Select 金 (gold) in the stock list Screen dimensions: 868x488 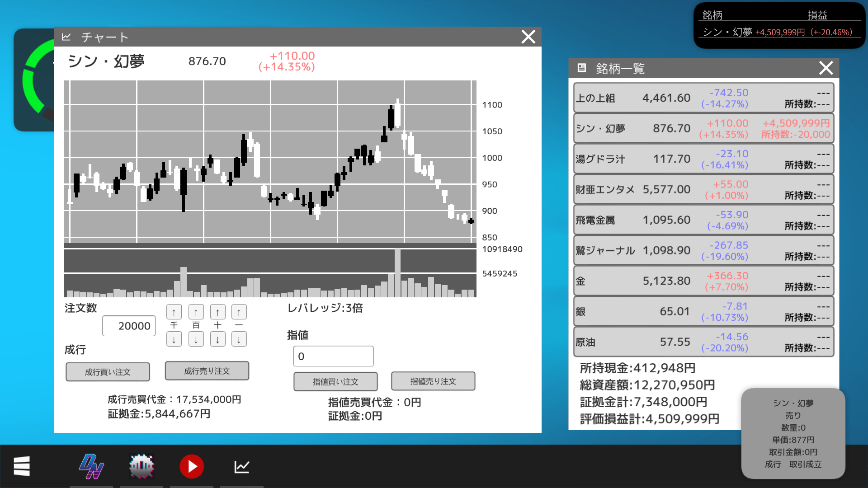[x=703, y=281]
